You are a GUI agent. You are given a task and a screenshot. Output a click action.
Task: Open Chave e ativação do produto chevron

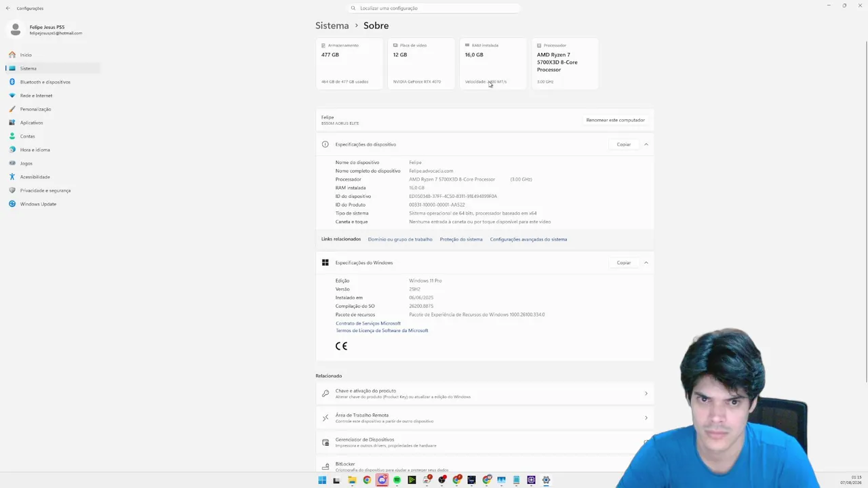coord(646,393)
